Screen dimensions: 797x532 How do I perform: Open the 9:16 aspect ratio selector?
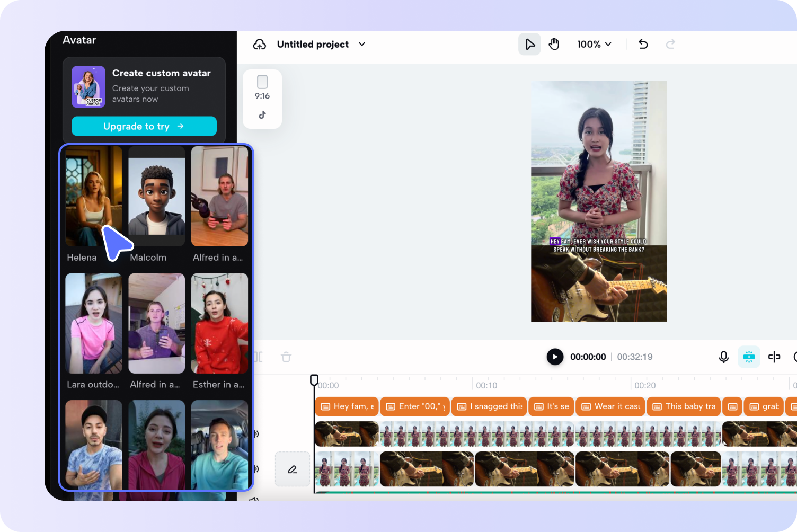coord(262,87)
